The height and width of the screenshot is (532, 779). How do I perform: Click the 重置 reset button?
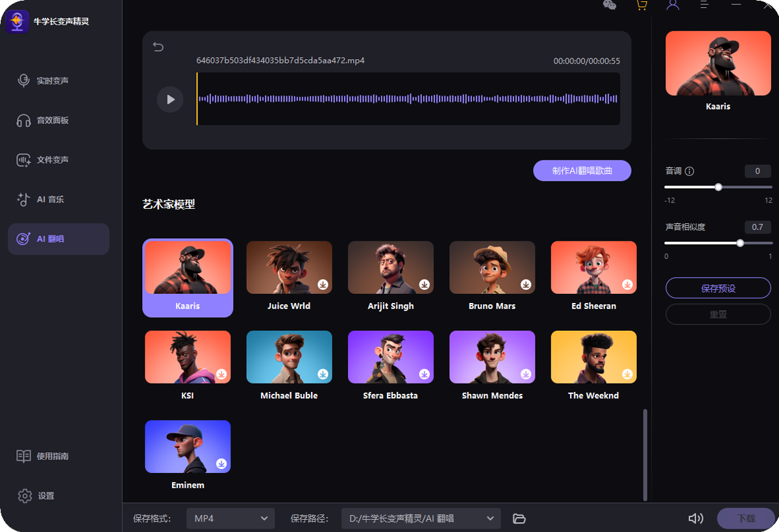(718, 314)
